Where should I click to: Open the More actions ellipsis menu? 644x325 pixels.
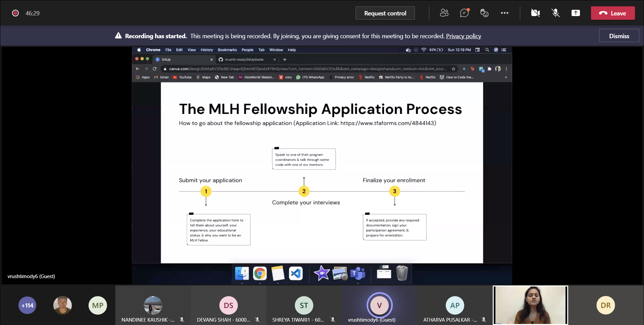504,13
